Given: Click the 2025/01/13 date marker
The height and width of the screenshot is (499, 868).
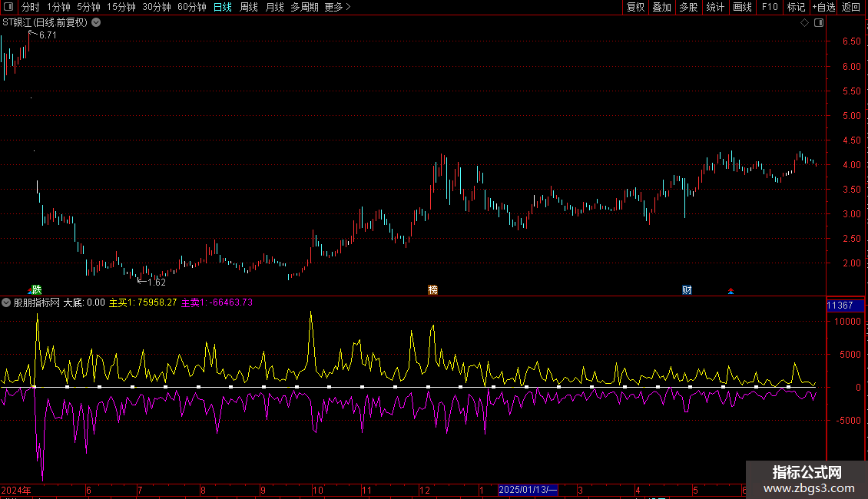Looking at the screenshot, I should tap(528, 490).
